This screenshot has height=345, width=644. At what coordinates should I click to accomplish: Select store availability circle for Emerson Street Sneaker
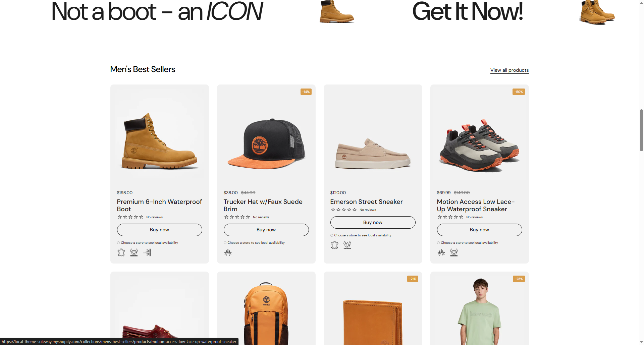[x=332, y=235]
